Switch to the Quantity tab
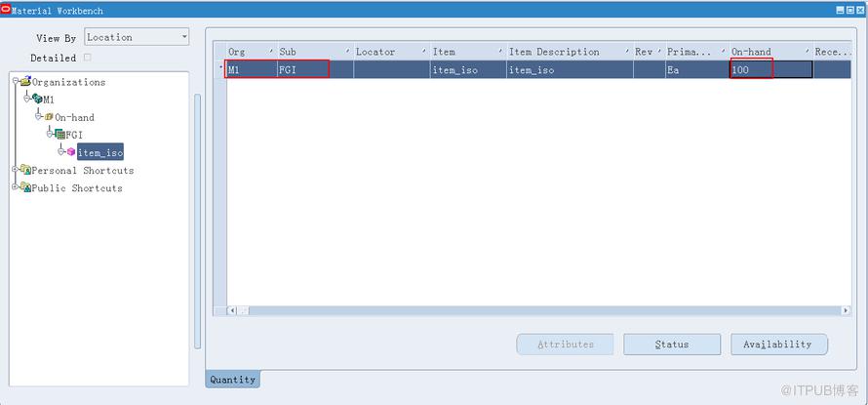The height and width of the screenshot is (405, 868). [232, 380]
